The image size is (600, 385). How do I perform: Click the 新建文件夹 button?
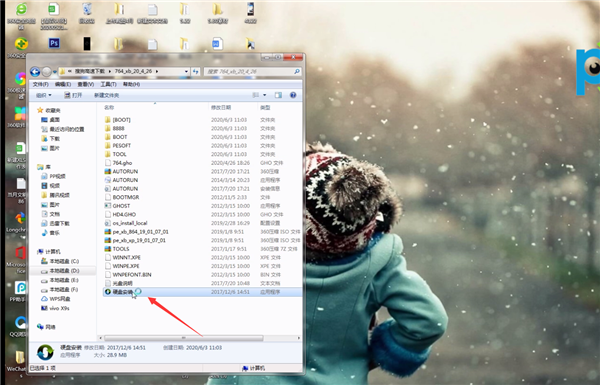point(107,95)
